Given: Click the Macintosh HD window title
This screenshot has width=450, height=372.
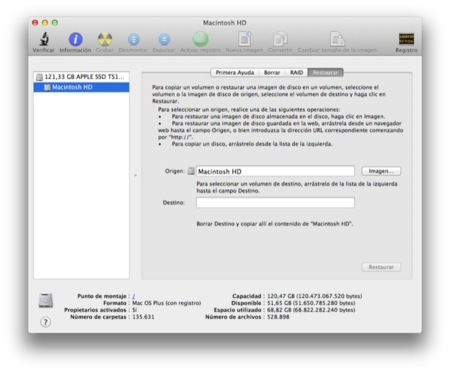Looking at the screenshot, I should [225, 23].
